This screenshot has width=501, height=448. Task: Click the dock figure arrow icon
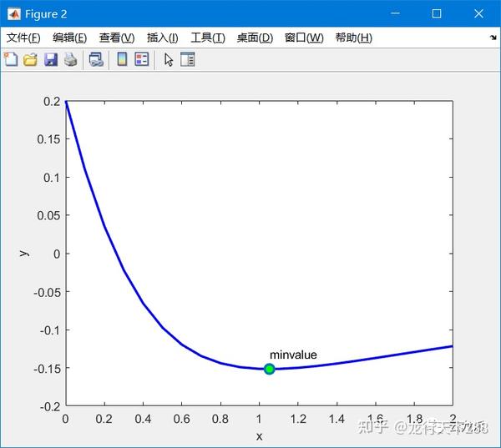coord(493,38)
